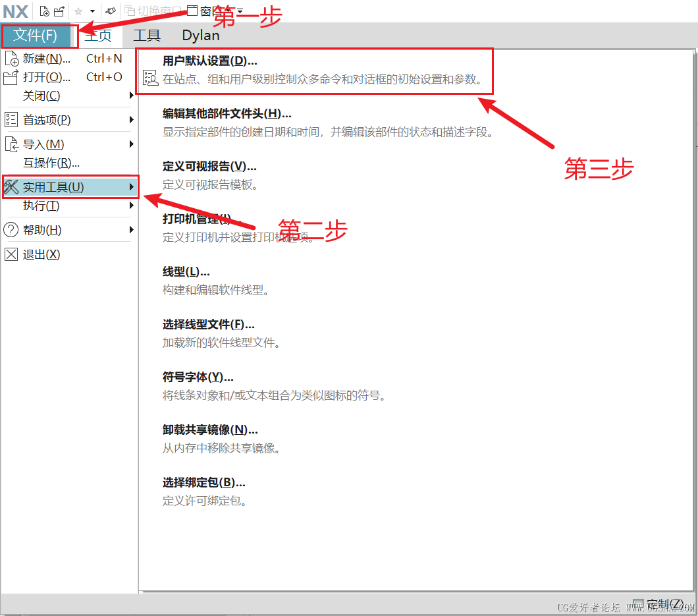Expand the 首选项(P) submenu arrow

131,119
